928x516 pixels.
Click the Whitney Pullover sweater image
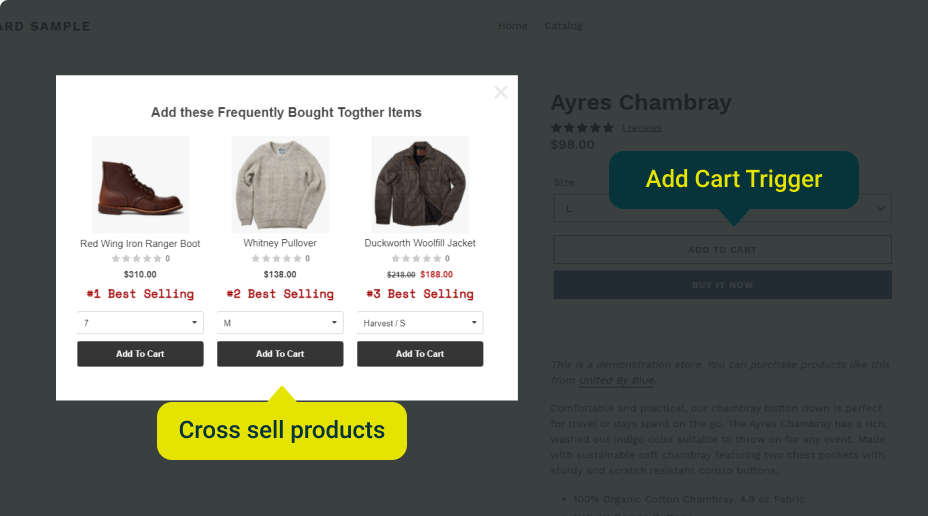[280, 184]
